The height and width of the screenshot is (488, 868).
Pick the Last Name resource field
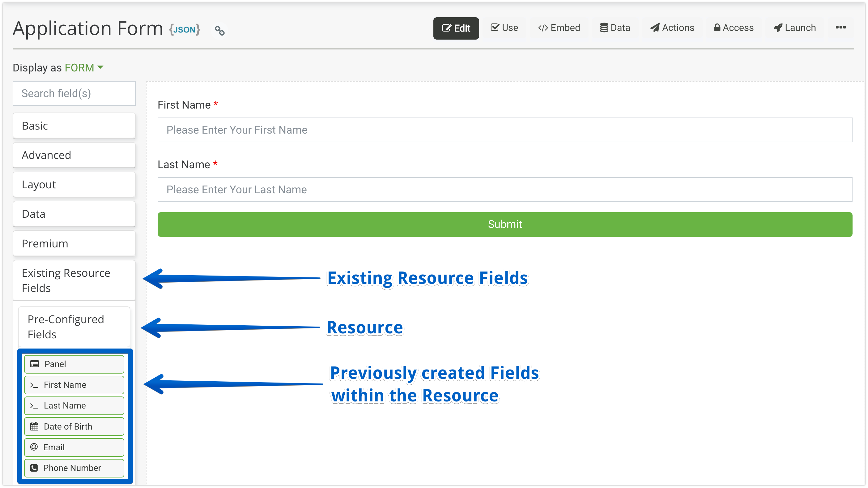tap(74, 405)
